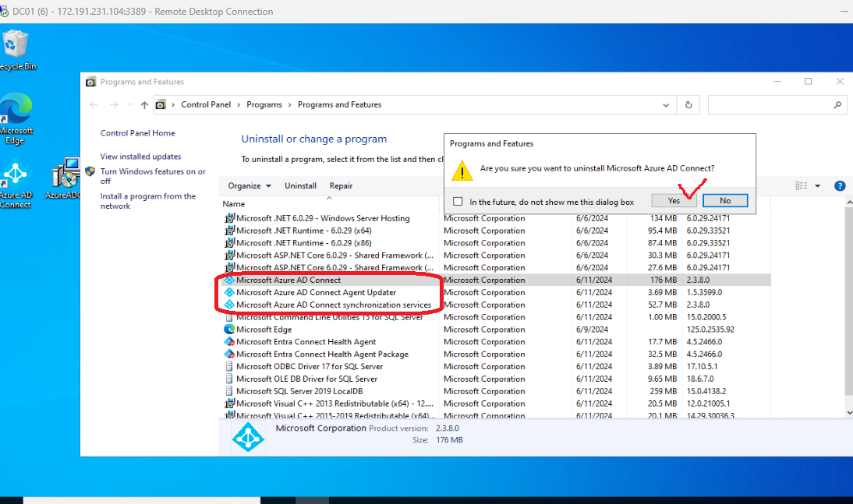Click 259 MB size cell

[x=664, y=392]
